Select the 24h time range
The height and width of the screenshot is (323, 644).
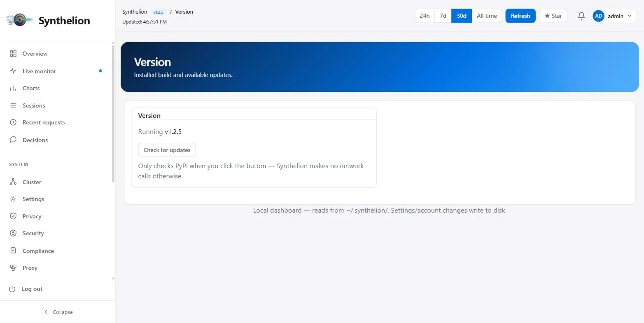(425, 16)
